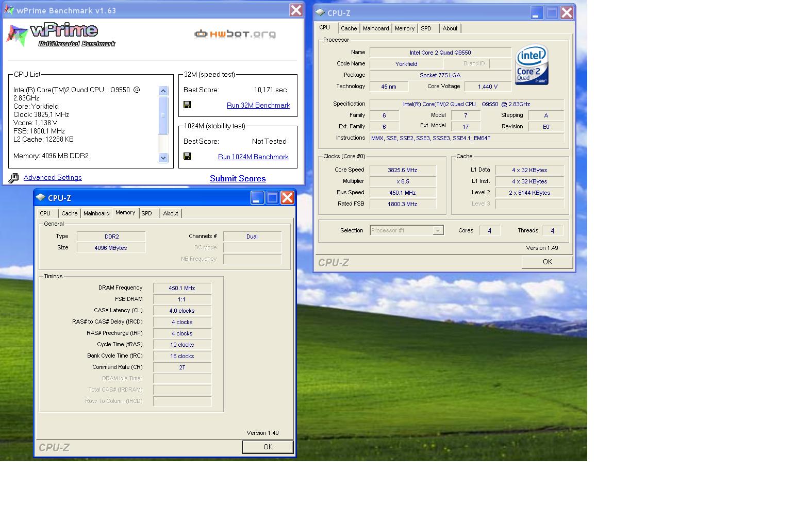Viewport: 812px width, 507px height.
Task: Click the Code Name value Yorkfield
Action: pyautogui.click(x=406, y=64)
